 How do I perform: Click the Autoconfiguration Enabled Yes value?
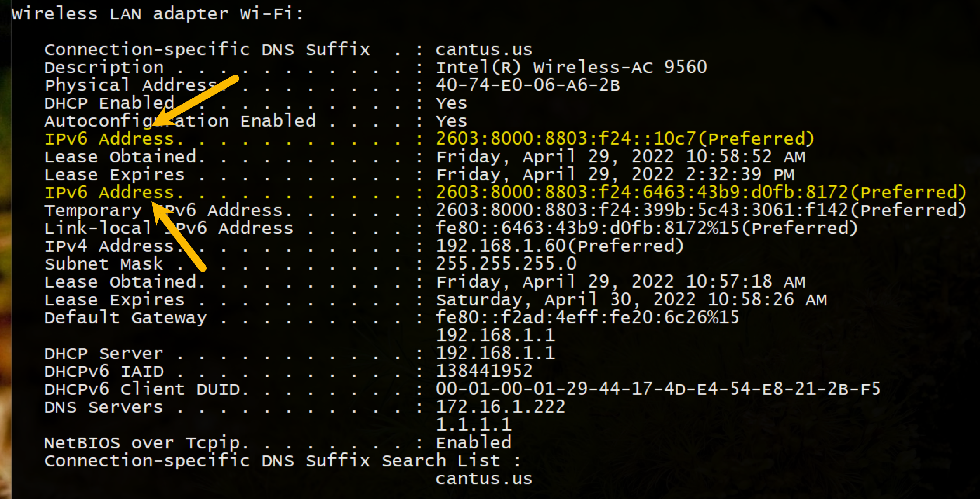[x=451, y=121]
